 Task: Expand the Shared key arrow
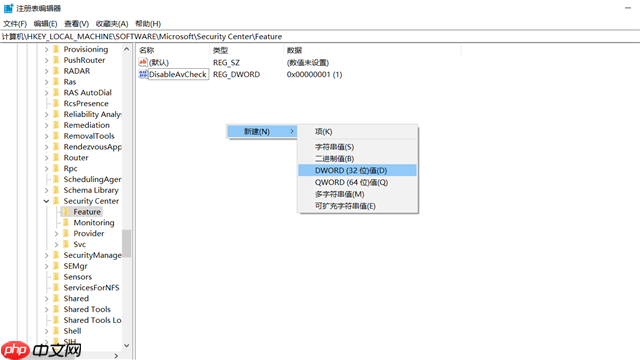click(46, 298)
